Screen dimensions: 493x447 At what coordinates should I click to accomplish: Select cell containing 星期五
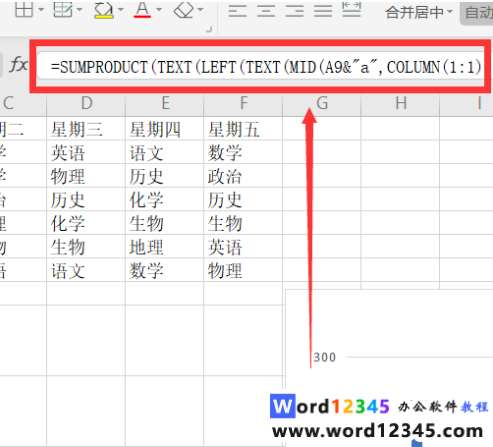[x=243, y=129]
